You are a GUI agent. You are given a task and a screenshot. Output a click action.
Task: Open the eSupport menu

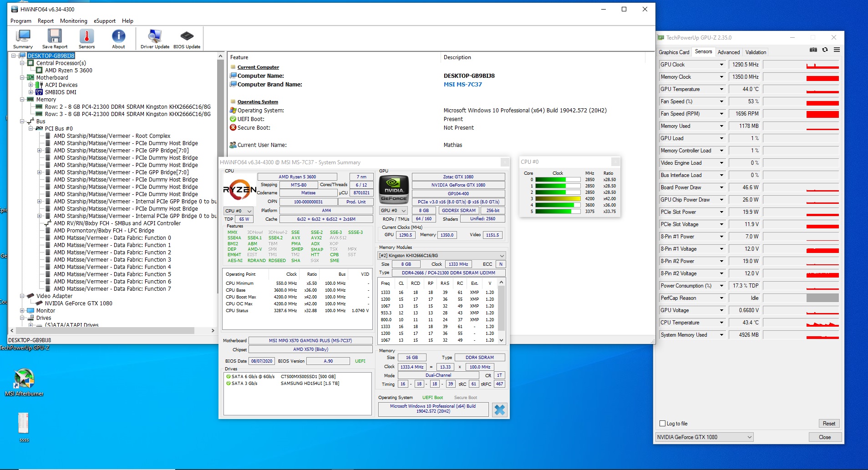105,21
